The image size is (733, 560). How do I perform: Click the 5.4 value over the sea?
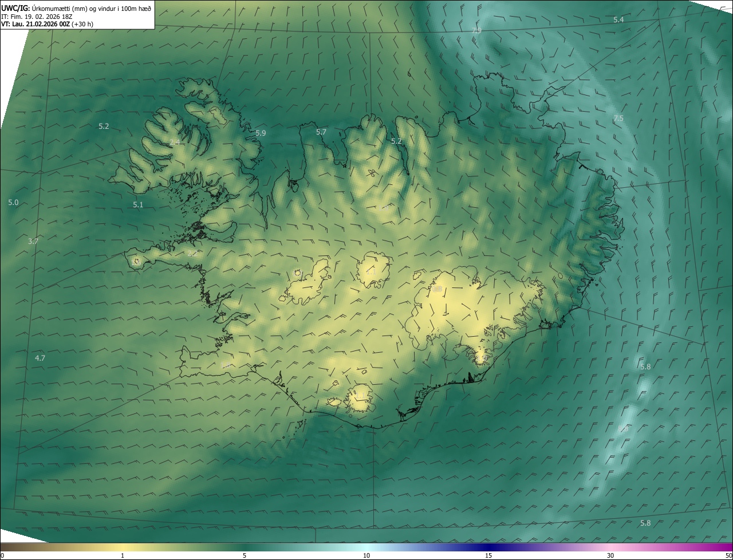click(x=618, y=20)
